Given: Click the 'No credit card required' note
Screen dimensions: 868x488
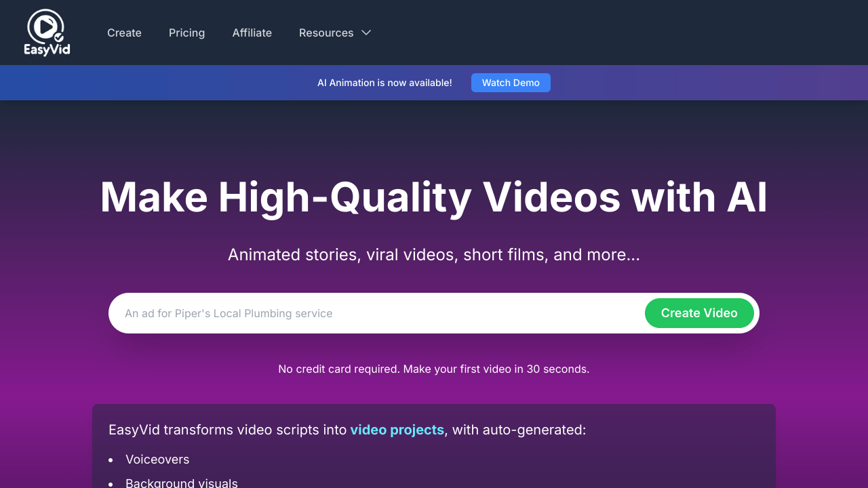Looking at the screenshot, I should coord(434,369).
